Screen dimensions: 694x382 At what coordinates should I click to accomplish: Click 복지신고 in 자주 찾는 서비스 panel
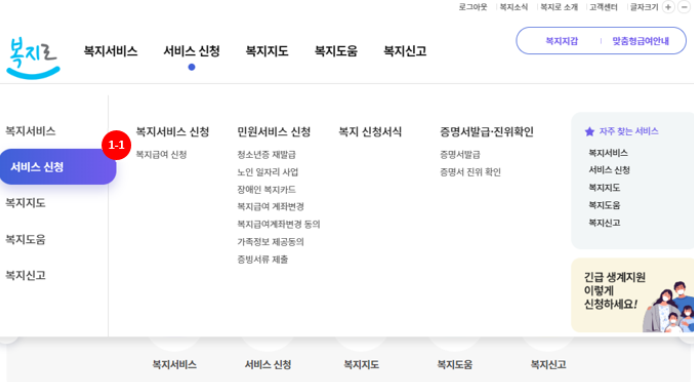[604, 223]
